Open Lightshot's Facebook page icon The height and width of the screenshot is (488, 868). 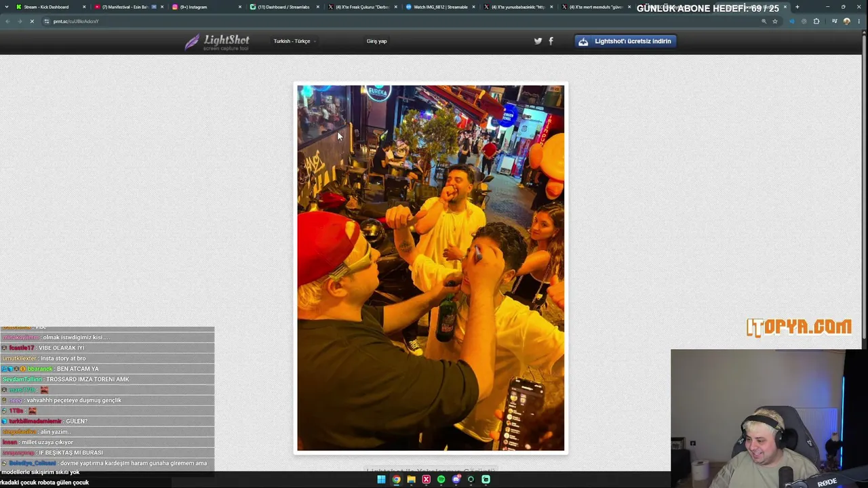tap(551, 41)
